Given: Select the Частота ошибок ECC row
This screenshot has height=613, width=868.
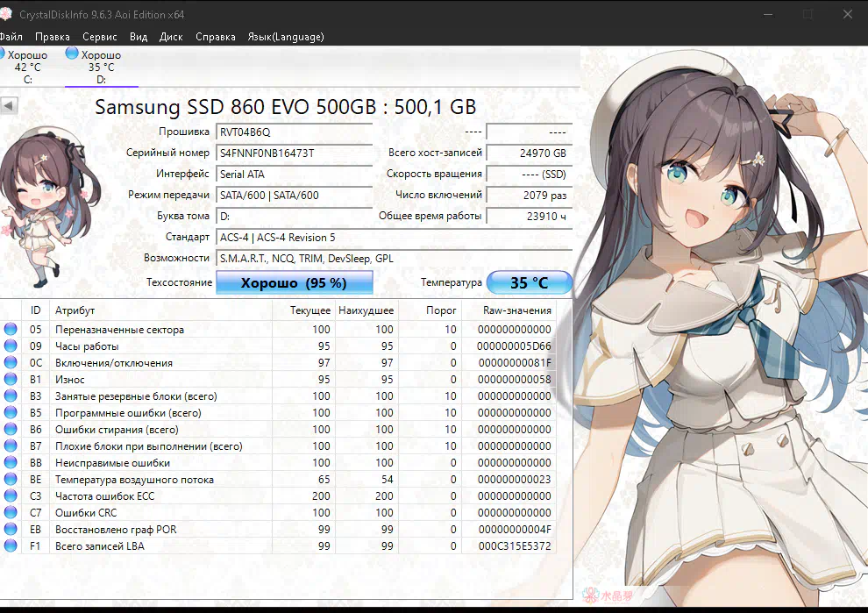Looking at the screenshot, I should (x=278, y=496).
